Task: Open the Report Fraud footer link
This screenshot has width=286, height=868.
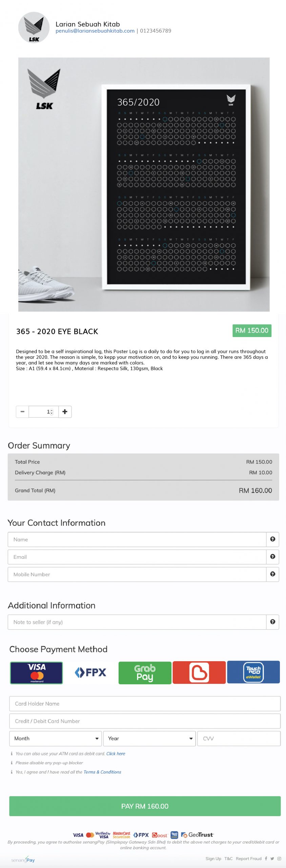Action: coord(249,859)
